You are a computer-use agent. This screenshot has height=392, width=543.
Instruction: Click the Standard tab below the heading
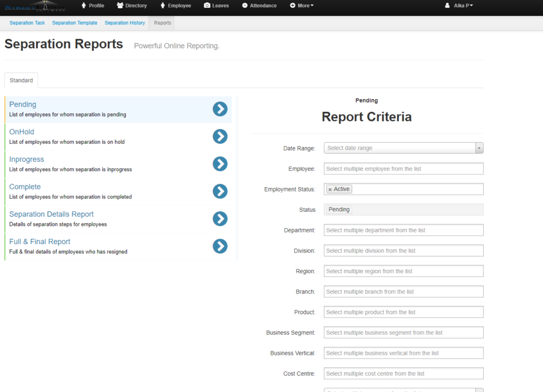21,80
